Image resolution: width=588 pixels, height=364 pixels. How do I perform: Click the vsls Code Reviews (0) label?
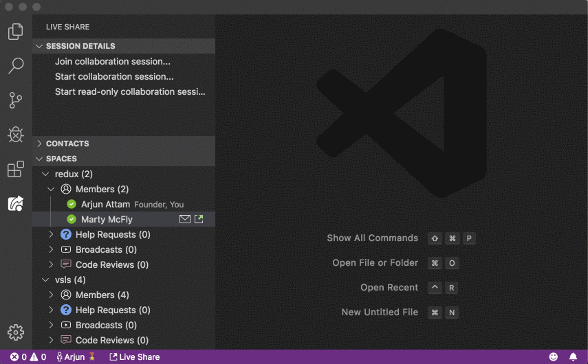click(x=112, y=340)
